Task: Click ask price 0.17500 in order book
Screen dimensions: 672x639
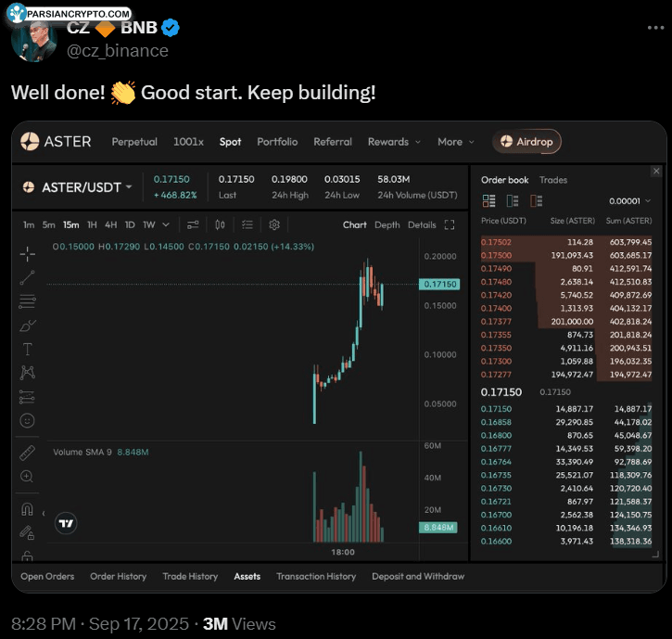Action: [x=496, y=256]
